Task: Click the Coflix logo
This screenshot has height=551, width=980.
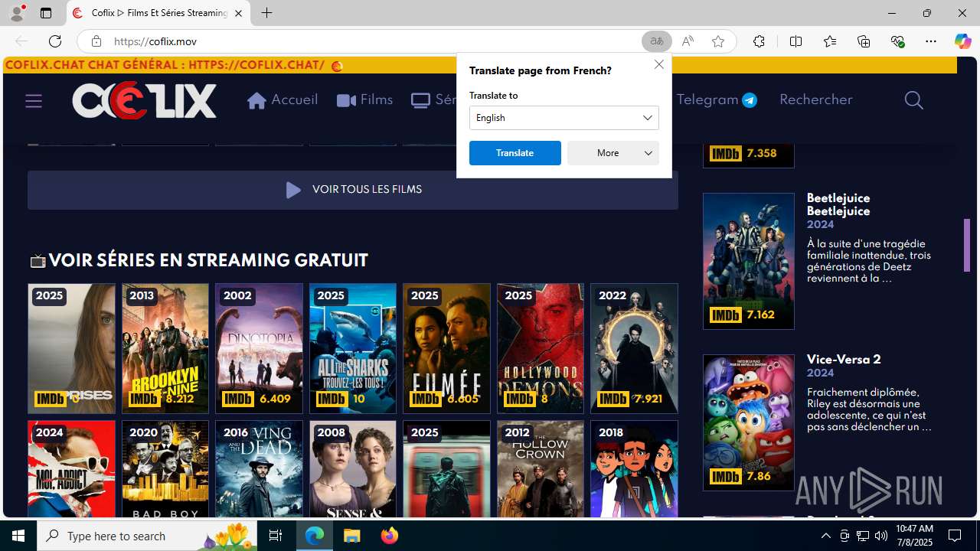Action: coord(144,100)
